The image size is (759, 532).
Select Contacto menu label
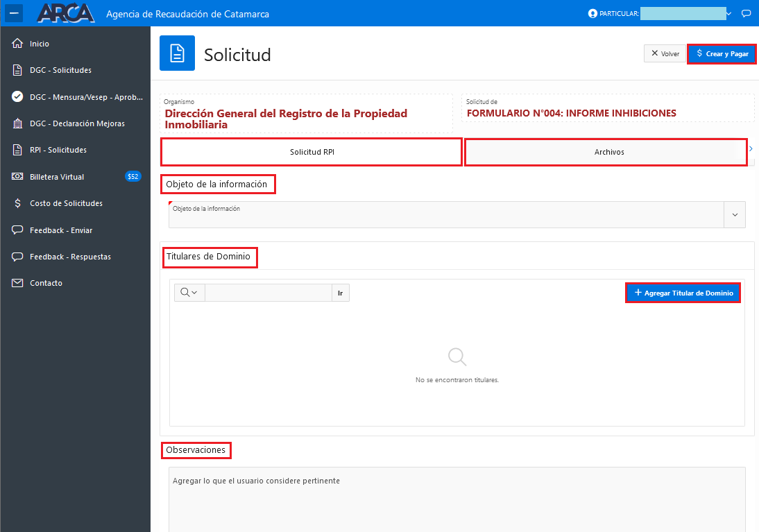pyautogui.click(x=46, y=283)
